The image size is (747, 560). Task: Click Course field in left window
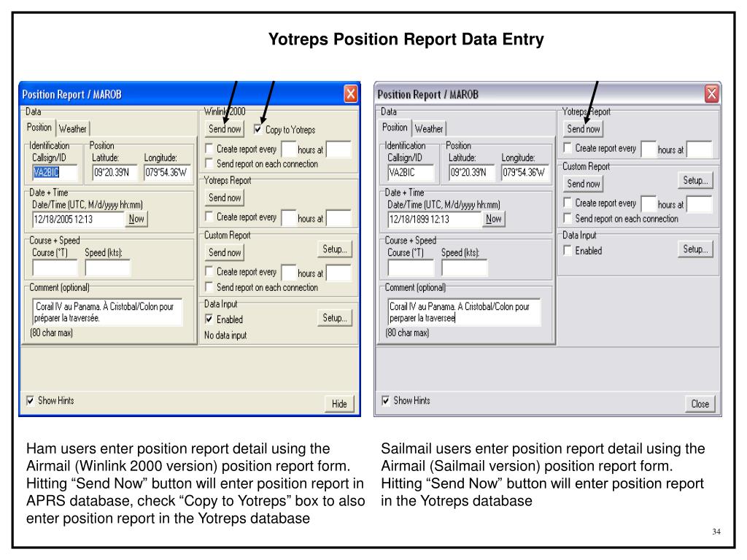pos(54,268)
